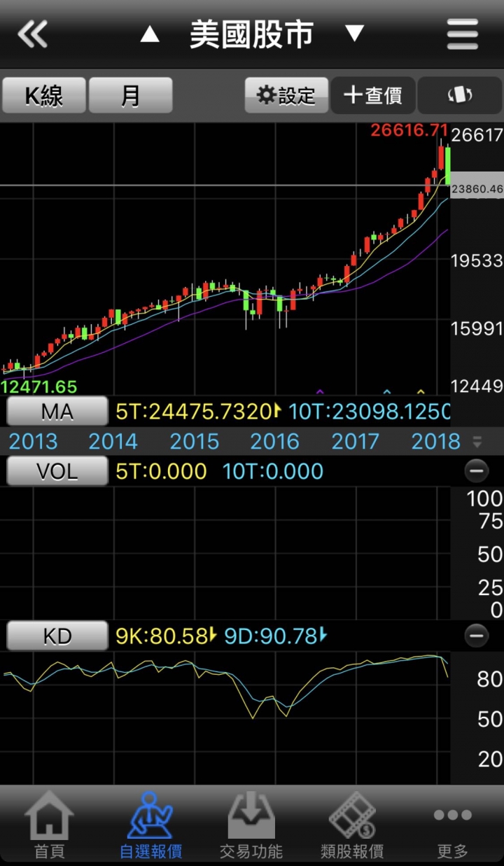Open 類股報價 sector quotes tab
Screen dimensions: 504x866
coord(352,826)
